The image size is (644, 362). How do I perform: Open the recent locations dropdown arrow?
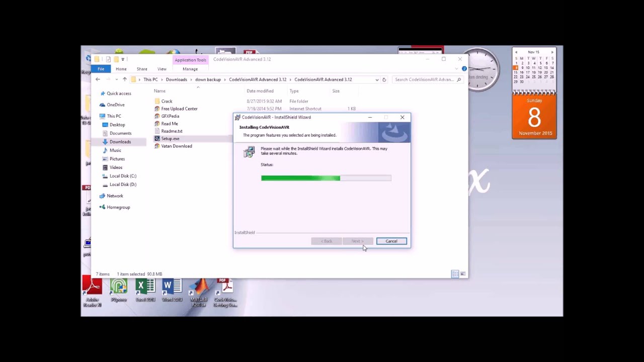click(116, 79)
